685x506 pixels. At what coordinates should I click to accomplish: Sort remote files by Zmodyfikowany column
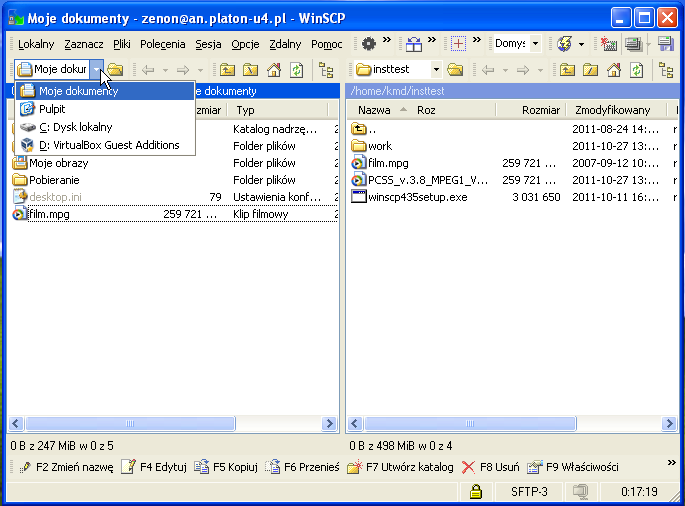tap(615, 110)
